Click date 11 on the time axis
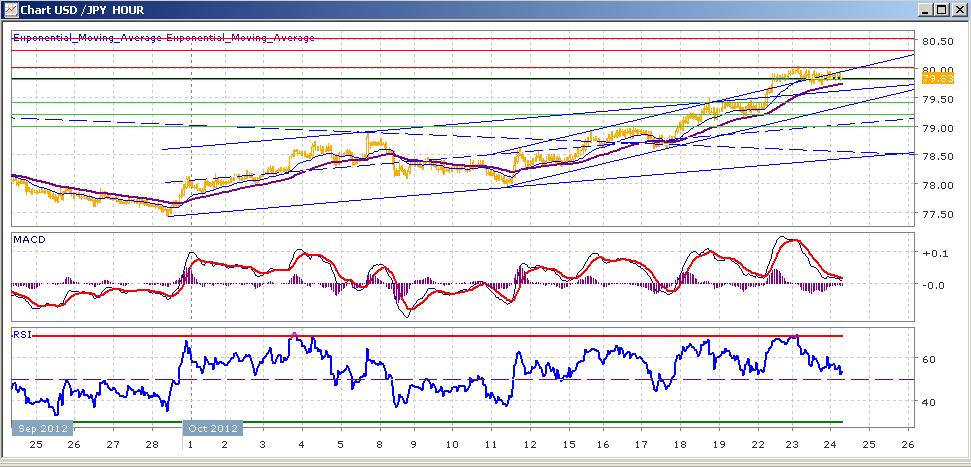 (x=490, y=445)
